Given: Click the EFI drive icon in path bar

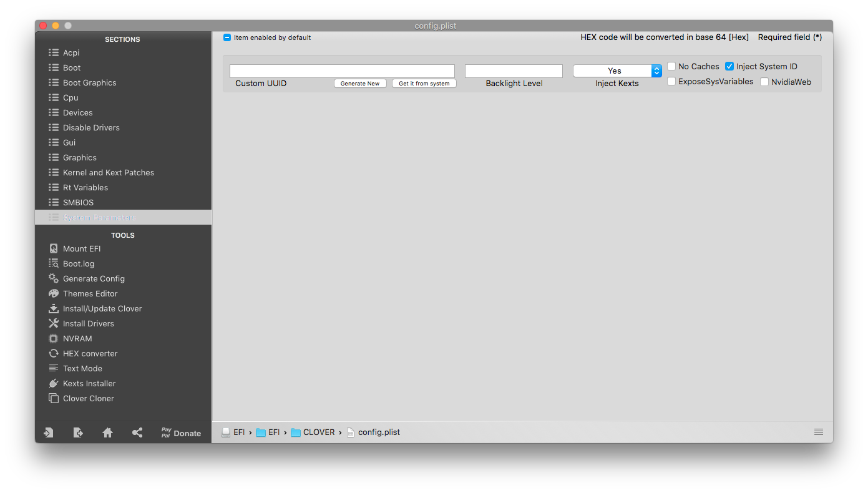Looking at the screenshot, I should click(x=227, y=432).
